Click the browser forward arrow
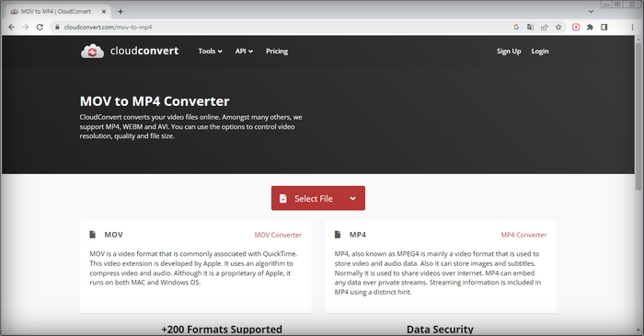Image resolution: width=644 pixels, height=336 pixels. (x=26, y=27)
